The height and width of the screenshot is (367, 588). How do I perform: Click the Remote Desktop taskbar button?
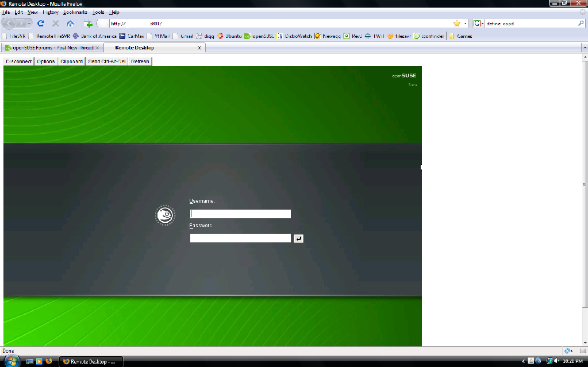tap(91, 361)
